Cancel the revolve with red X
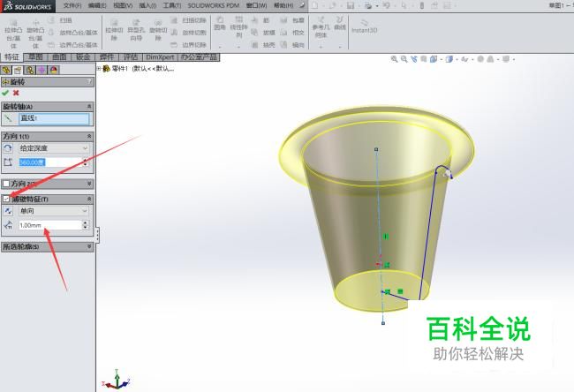This screenshot has width=574, height=392. [x=16, y=93]
